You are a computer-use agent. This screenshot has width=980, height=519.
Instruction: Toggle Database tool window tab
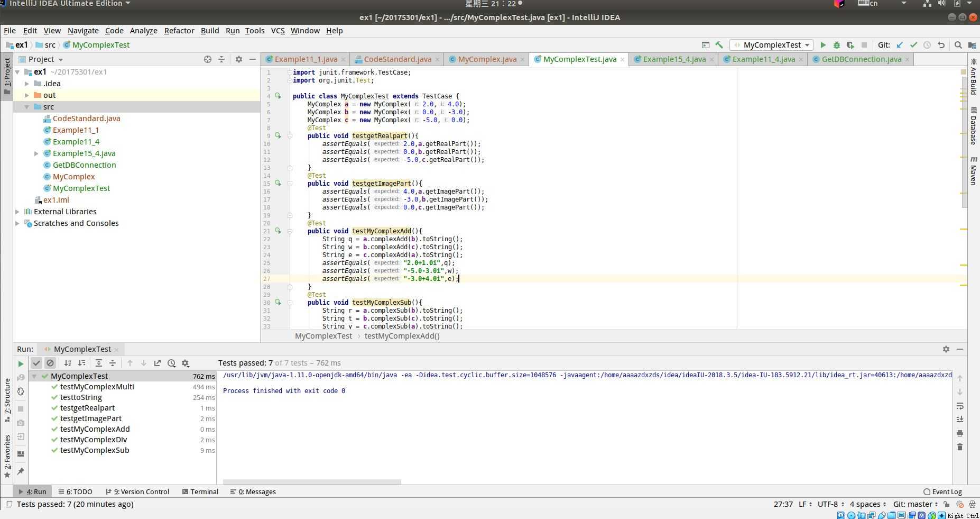[x=973, y=125]
